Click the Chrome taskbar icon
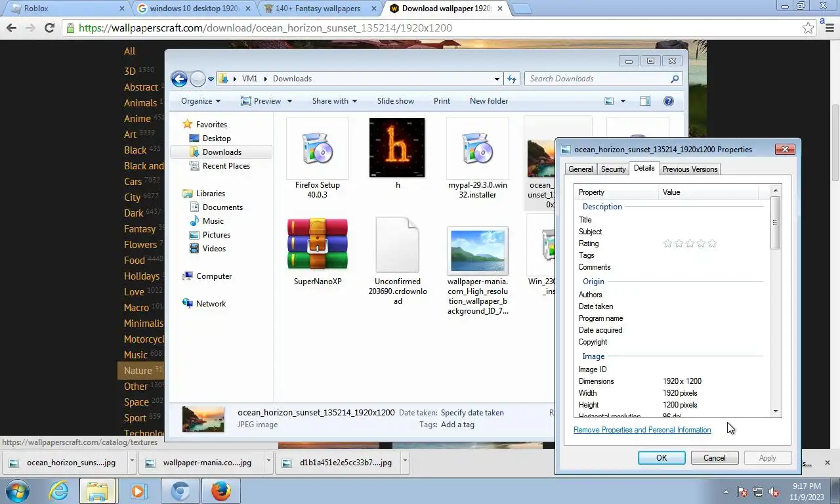The width and height of the screenshot is (840, 504). (x=180, y=491)
